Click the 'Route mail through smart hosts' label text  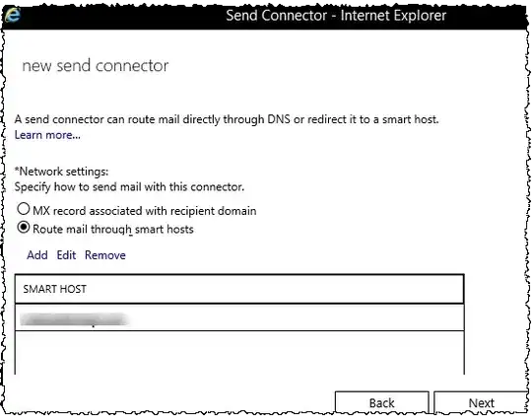[113, 229]
